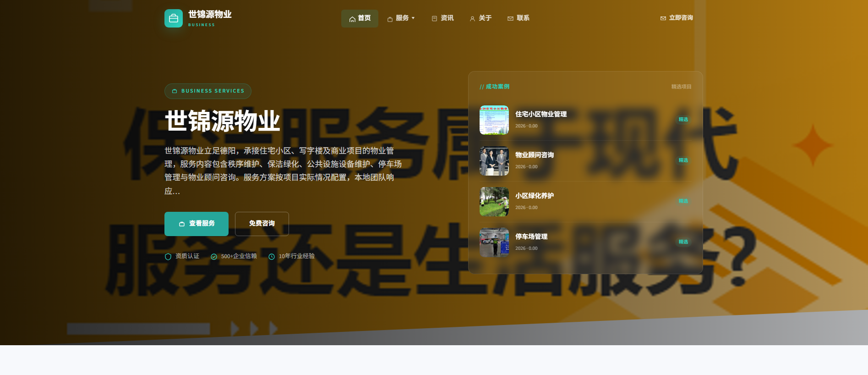Click the 精选 badge on 小区绿化养护 row
The height and width of the screenshot is (375, 868).
pos(683,201)
